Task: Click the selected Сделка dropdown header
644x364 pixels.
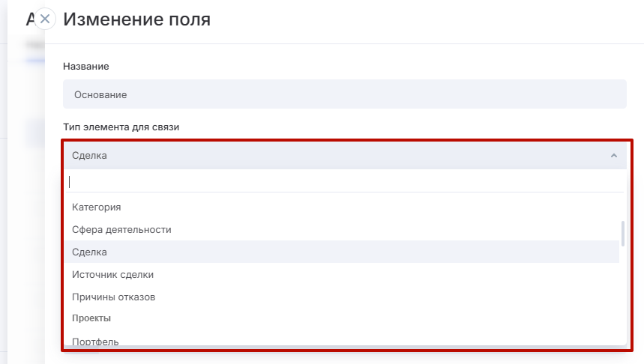Action: point(346,156)
